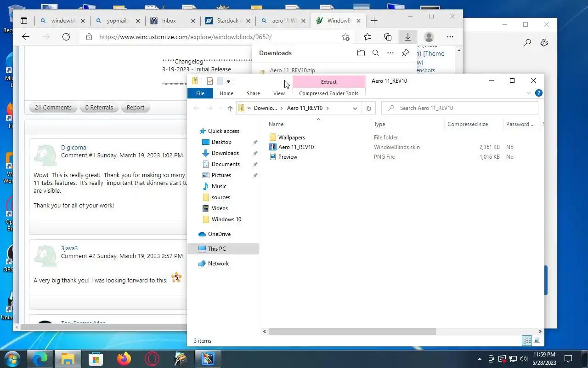The width and height of the screenshot is (588, 368).
Task: Open Pictures in navigation pane
Action: tap(221, 175)
